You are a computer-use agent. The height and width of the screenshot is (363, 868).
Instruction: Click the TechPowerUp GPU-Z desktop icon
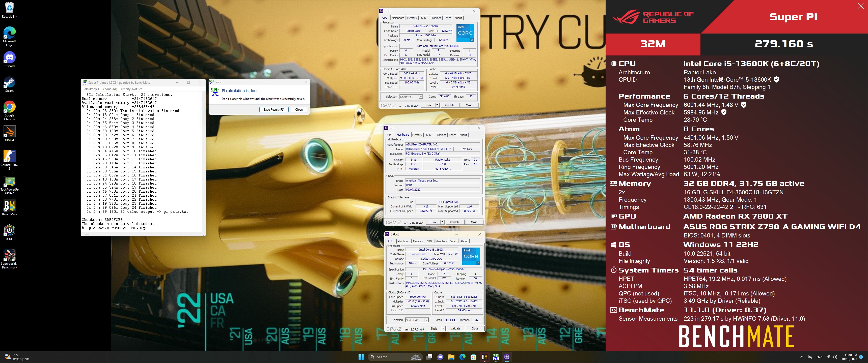tap(9, 185)
